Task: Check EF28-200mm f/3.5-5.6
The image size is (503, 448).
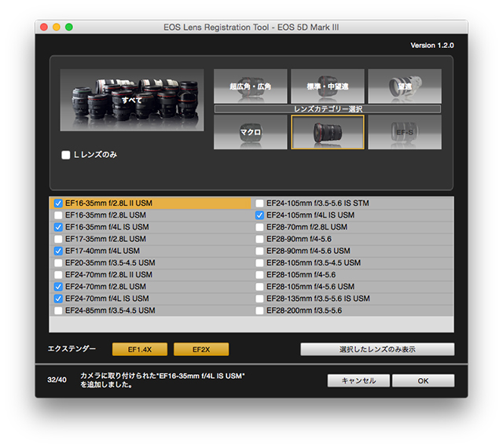Action: click(259, 310)
